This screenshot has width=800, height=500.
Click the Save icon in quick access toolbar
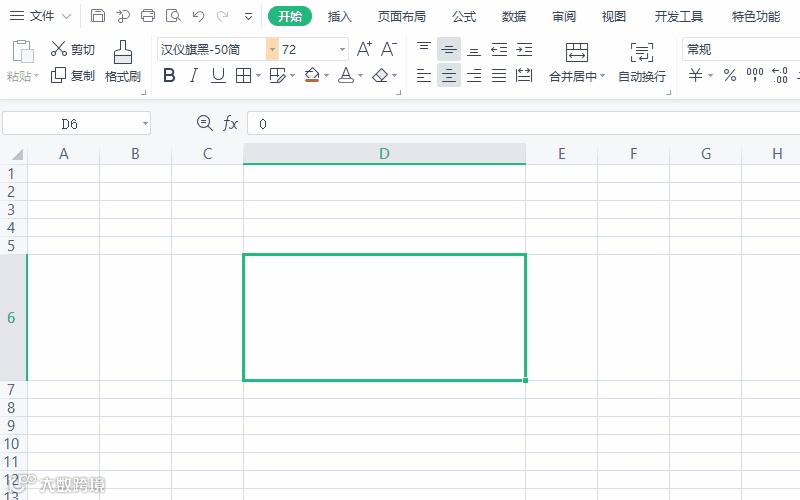[x=97, y=16]
